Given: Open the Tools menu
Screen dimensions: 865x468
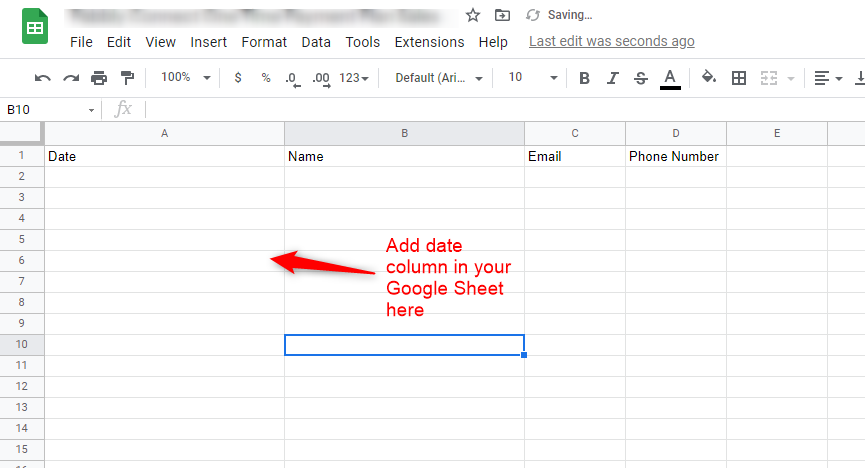Looking at the screenshot, I should click(362, 42).
